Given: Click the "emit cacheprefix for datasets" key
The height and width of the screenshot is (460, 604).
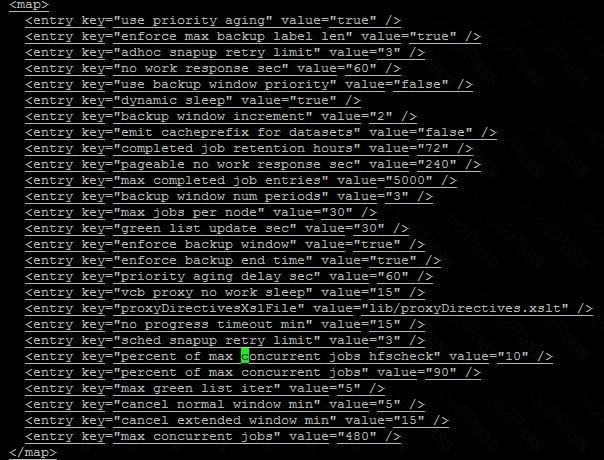Looking at the screenshot, I should click(x=237, y=133).
